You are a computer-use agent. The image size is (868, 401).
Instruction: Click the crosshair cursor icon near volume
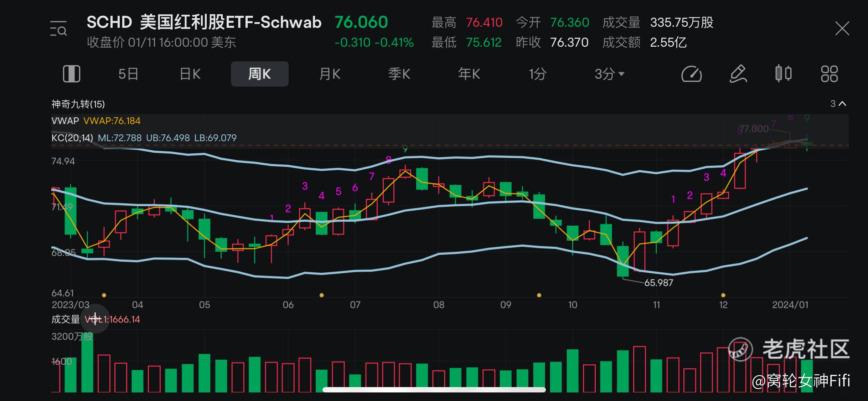pos(95,319)
